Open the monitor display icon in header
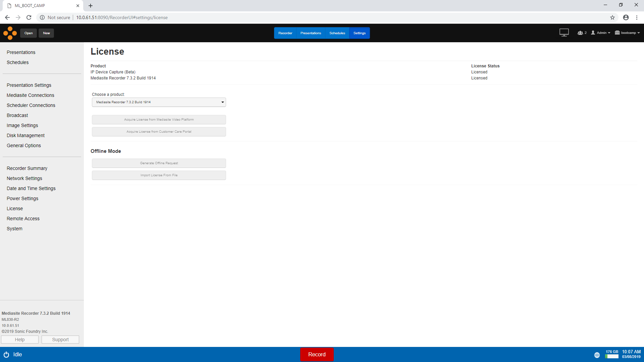 click(x=564, y=33)
